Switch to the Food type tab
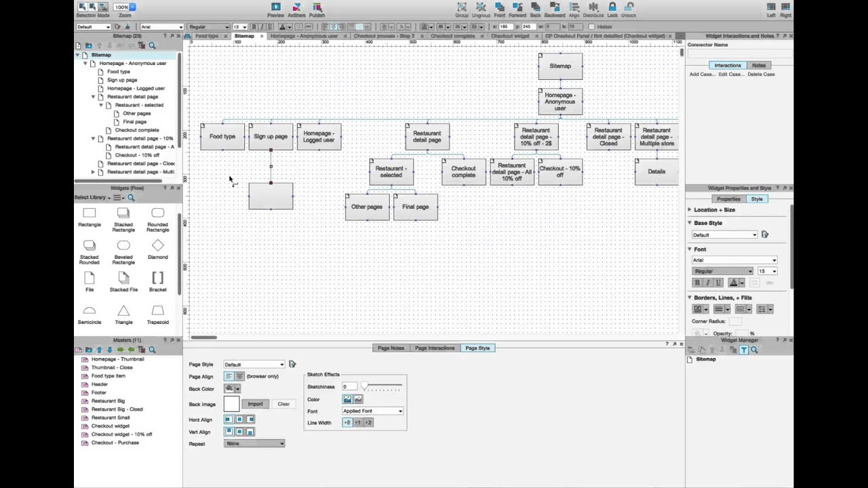The width and height of the screenshot is (868, 488). coord(207,36)
